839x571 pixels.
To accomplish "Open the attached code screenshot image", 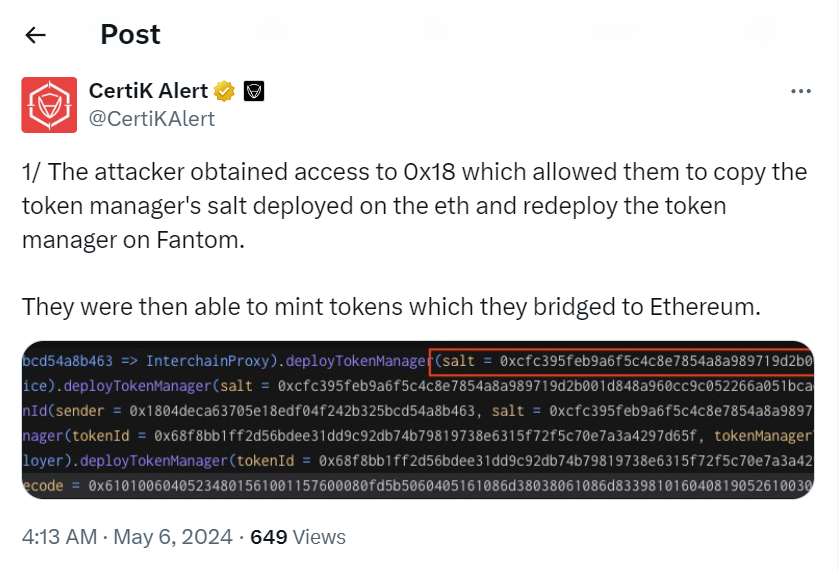I will [x=419, y=420].
